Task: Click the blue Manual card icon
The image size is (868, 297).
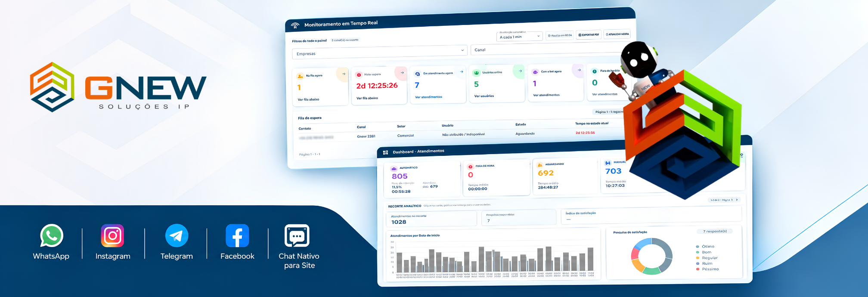Action: pos(608,163)
